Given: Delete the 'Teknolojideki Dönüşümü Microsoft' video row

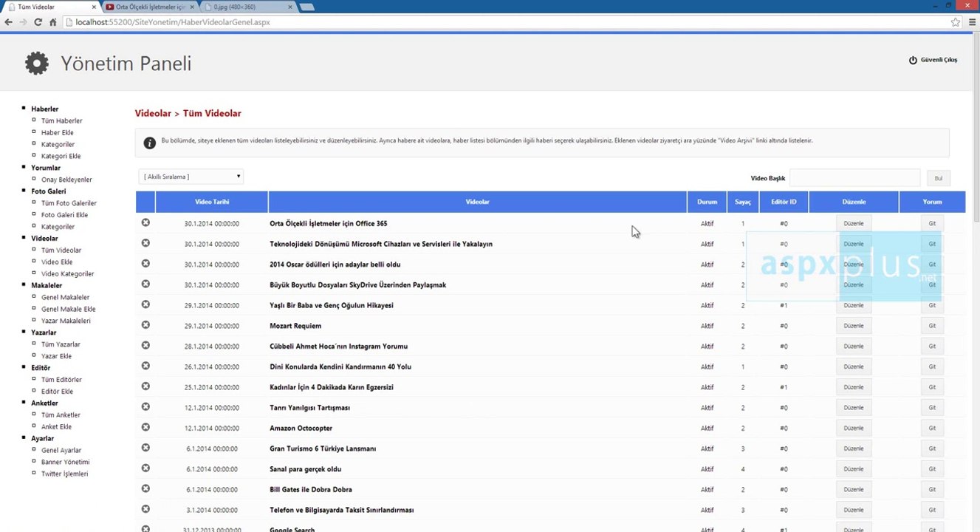Looking at the screenshot, I should 145,243.
